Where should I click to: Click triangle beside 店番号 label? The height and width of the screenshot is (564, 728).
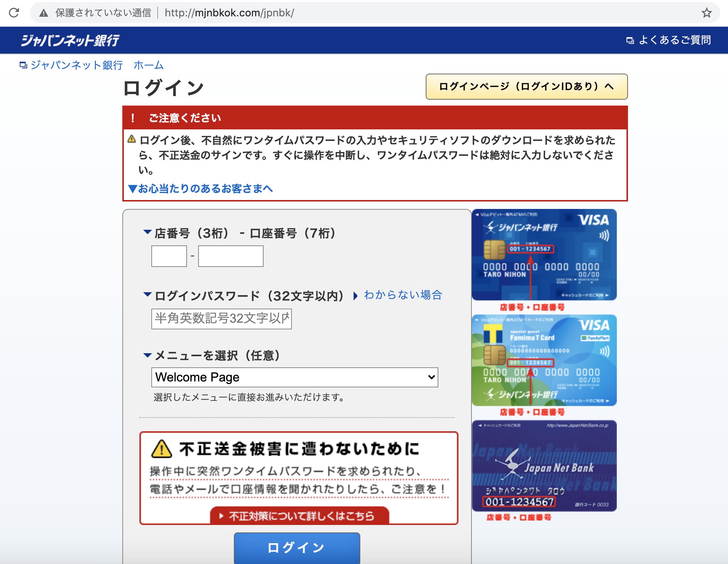(147, 232)
